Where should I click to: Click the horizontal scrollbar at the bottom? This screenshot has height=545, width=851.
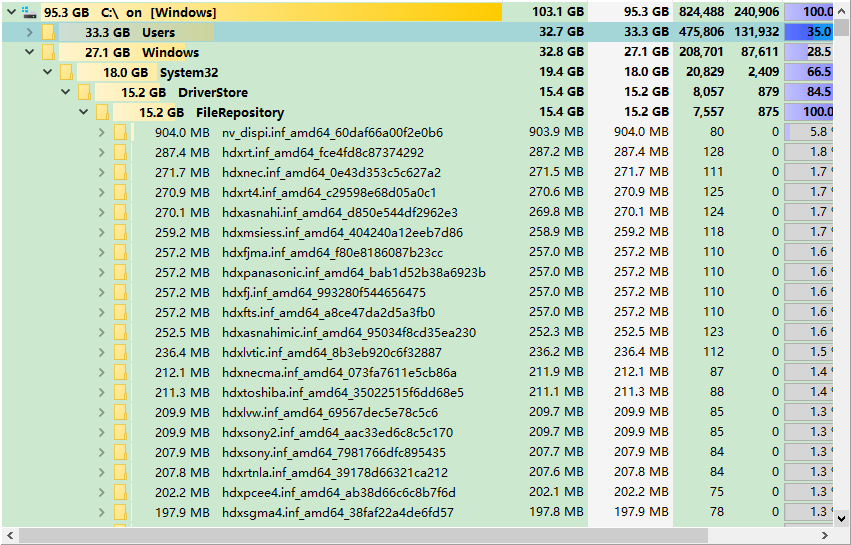[400, 536]
